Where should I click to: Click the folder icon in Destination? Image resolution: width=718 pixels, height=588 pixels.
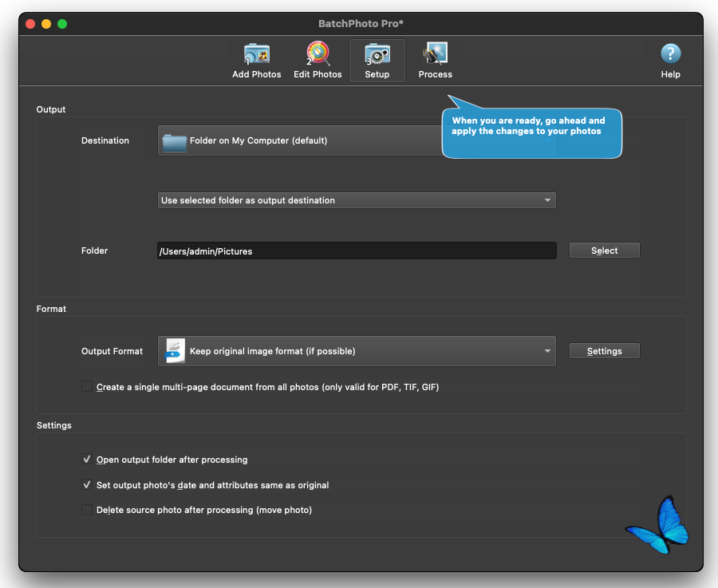(174, 141)
